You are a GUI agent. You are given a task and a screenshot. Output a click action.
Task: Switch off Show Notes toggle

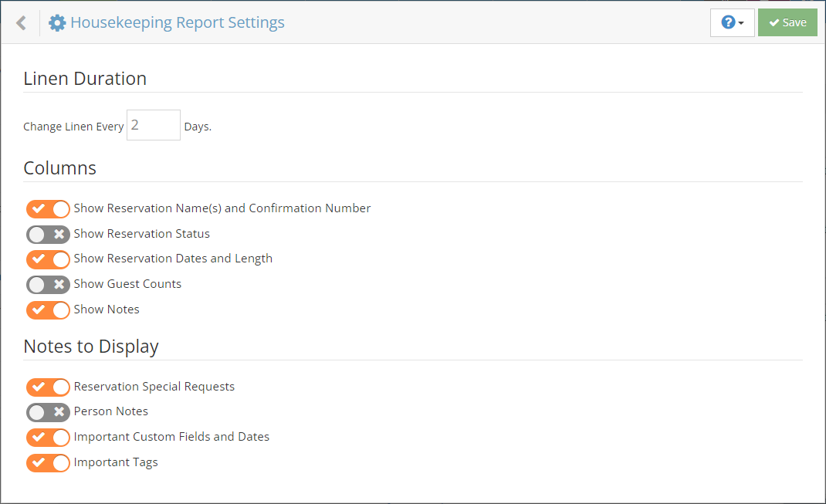tap(48, 310)
